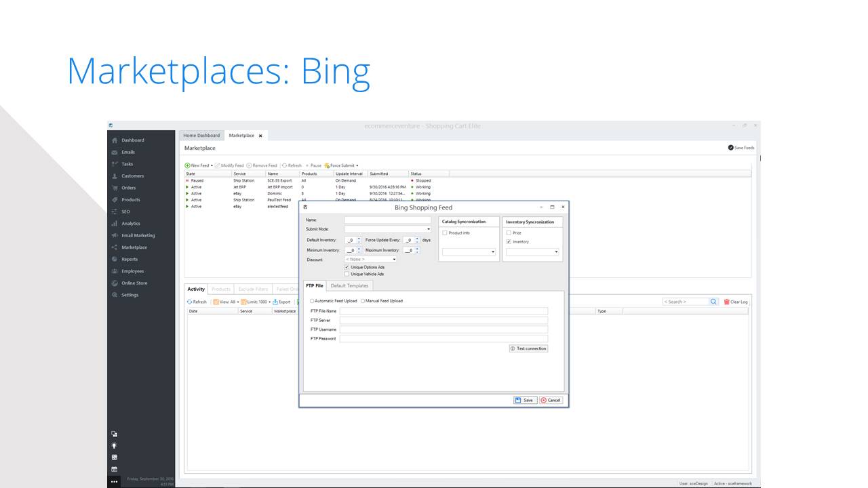Image resolution: width=868 pixels, height=488 pixels.
Task: Open Employees in the sidebar
Action: [133, 271]
